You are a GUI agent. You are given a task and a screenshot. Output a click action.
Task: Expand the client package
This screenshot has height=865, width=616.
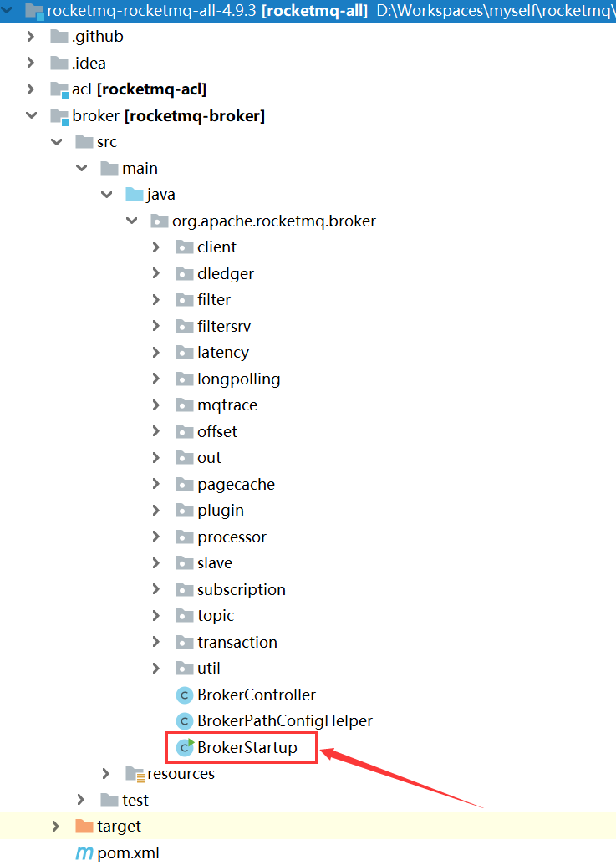click(x=156, y=247)
